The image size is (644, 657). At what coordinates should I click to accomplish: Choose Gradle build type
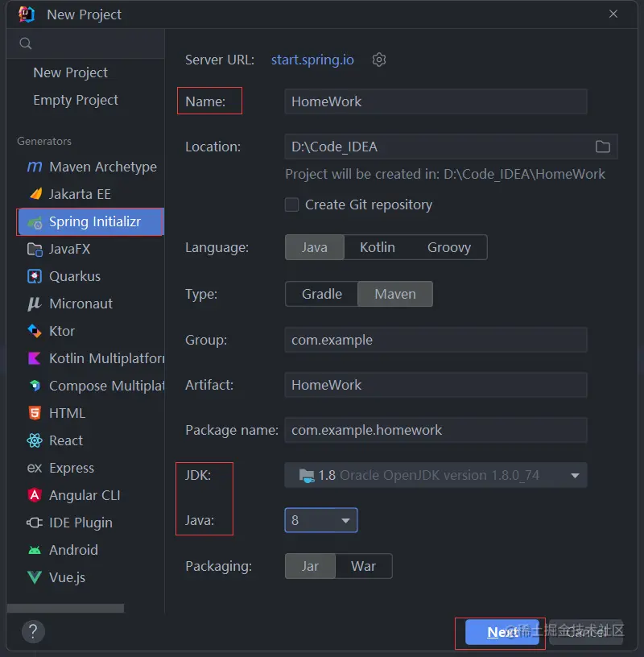coord(322,294)
